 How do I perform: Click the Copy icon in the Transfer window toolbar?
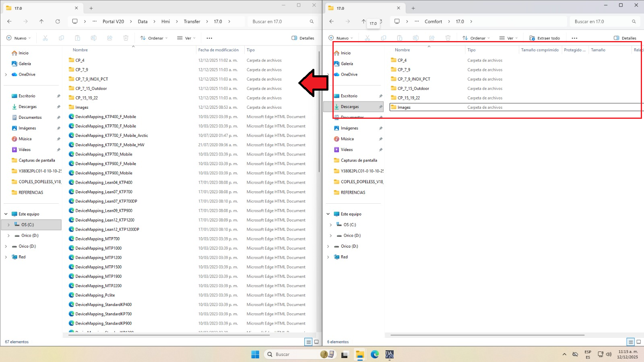tap(61, 38)
